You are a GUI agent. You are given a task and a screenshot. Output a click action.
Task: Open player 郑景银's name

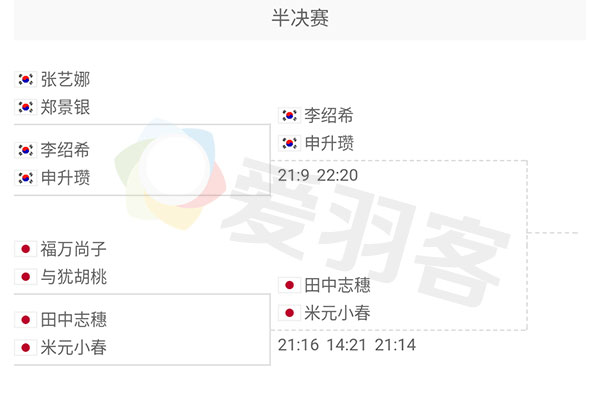pos(65,107)
